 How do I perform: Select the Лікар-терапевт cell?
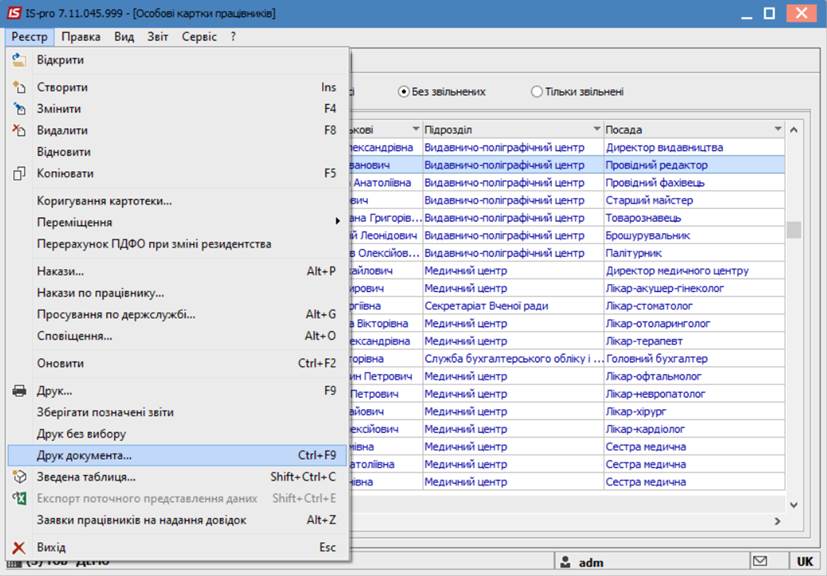pos(694,341)
